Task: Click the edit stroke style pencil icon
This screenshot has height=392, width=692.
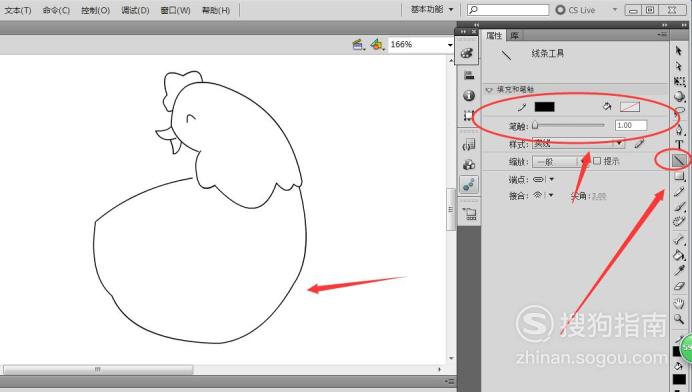Action: click(639, 143)
